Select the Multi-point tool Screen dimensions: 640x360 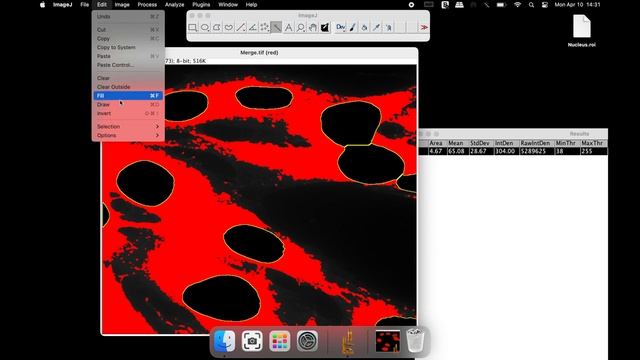tap(264, 27)
